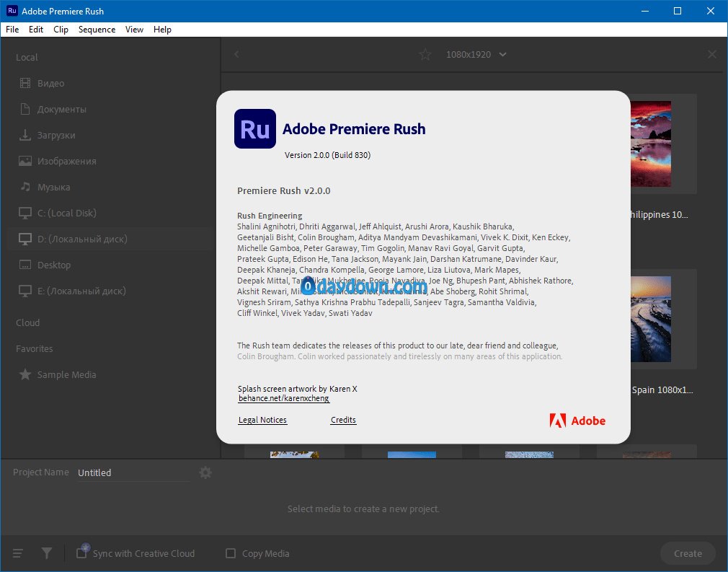Click the "Rush Engineering" credits heading
The image size is (728, 572).
tap(270, 216)
